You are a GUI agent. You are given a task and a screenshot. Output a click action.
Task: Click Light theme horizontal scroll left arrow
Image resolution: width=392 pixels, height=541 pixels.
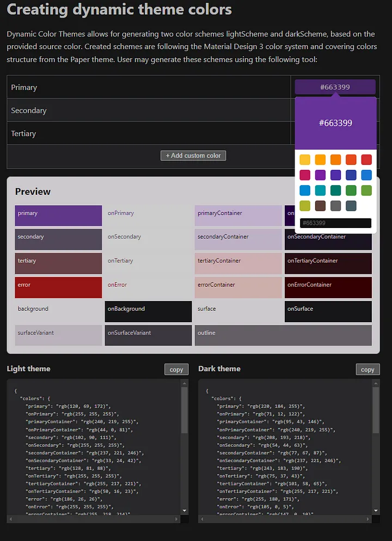(x=12, y=519)
